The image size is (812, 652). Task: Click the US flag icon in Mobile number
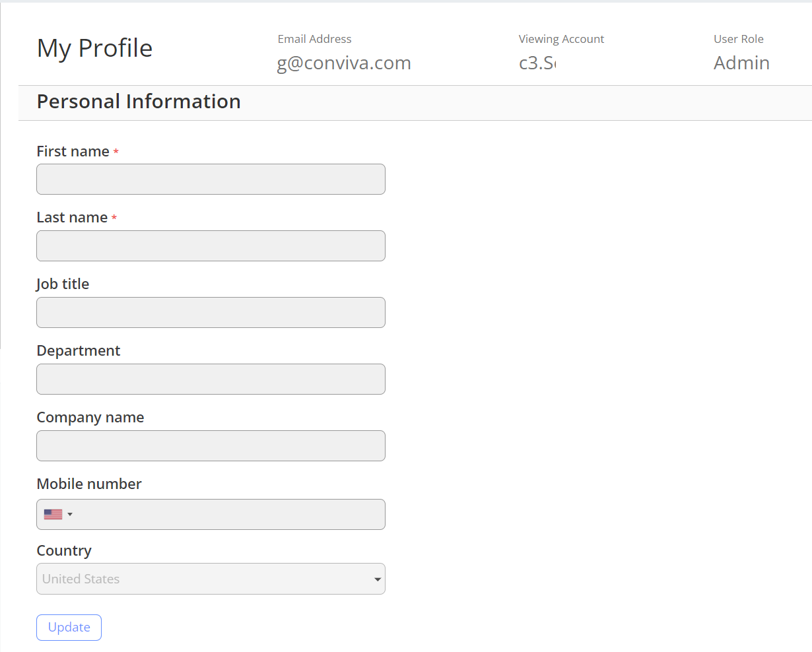click(x=53, y=514)
